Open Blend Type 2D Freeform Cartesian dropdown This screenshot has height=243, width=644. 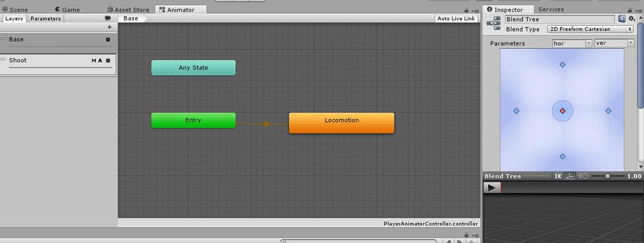click(590, 29)
